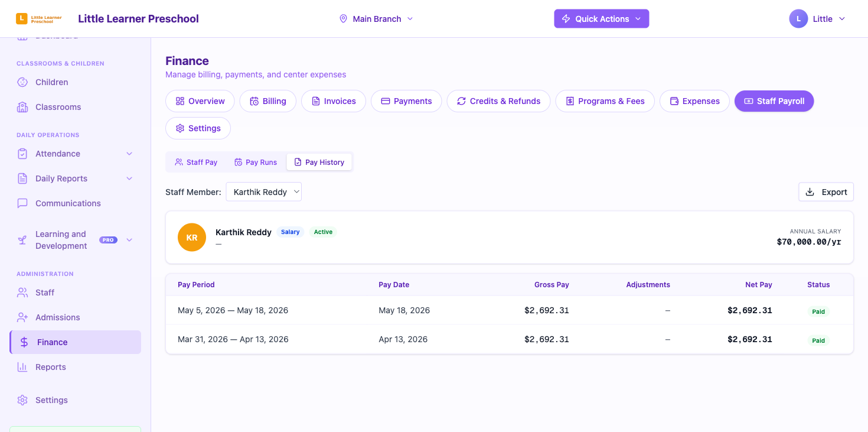Screen dimensions: 868x432
Task: Click the Export download arrow icon
Action: pos(810,192)
